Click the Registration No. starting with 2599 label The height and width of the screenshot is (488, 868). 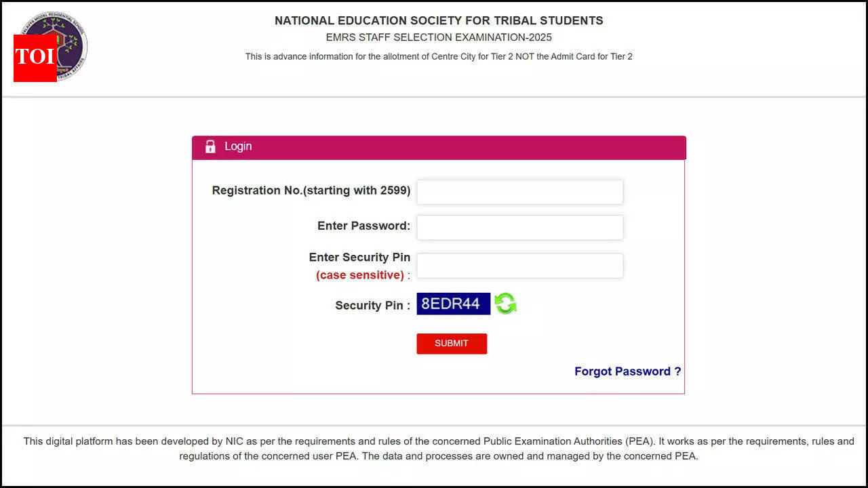tap(311, 190)
